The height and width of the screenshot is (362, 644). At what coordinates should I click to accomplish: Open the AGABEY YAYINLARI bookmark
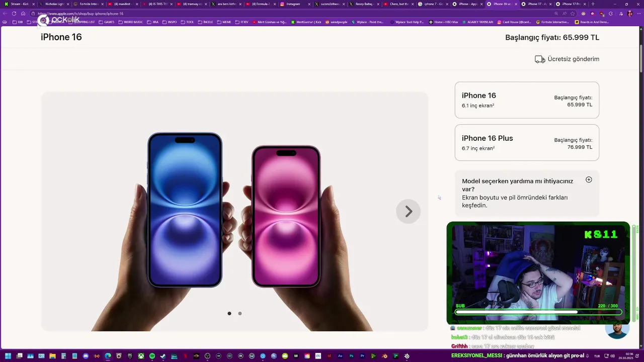point(477,22)
